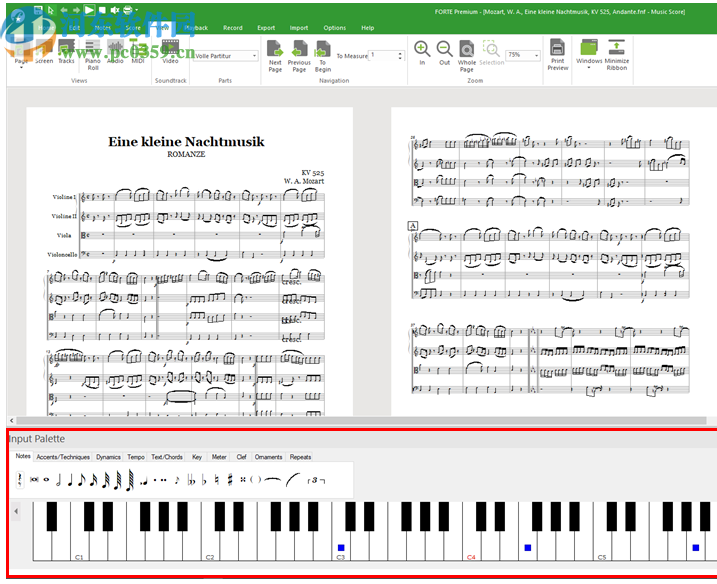The height and width of the screenshot is (584, 717).
Task: Click the Save disk icon
Action: coord(38,10)
